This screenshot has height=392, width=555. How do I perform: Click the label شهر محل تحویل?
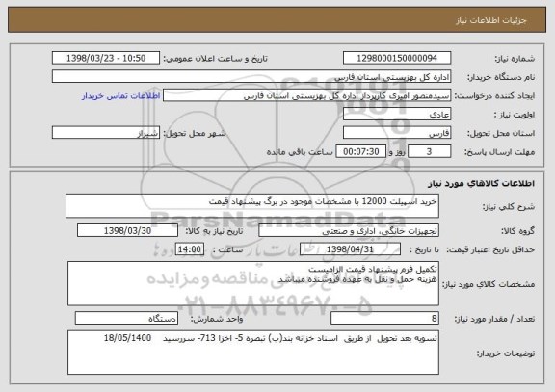195,133
